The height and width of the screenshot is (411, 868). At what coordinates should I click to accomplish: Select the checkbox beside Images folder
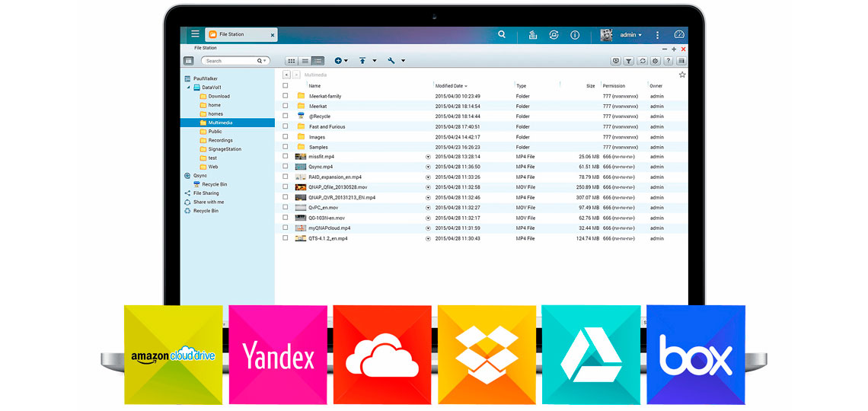click(x=285, y=137)
